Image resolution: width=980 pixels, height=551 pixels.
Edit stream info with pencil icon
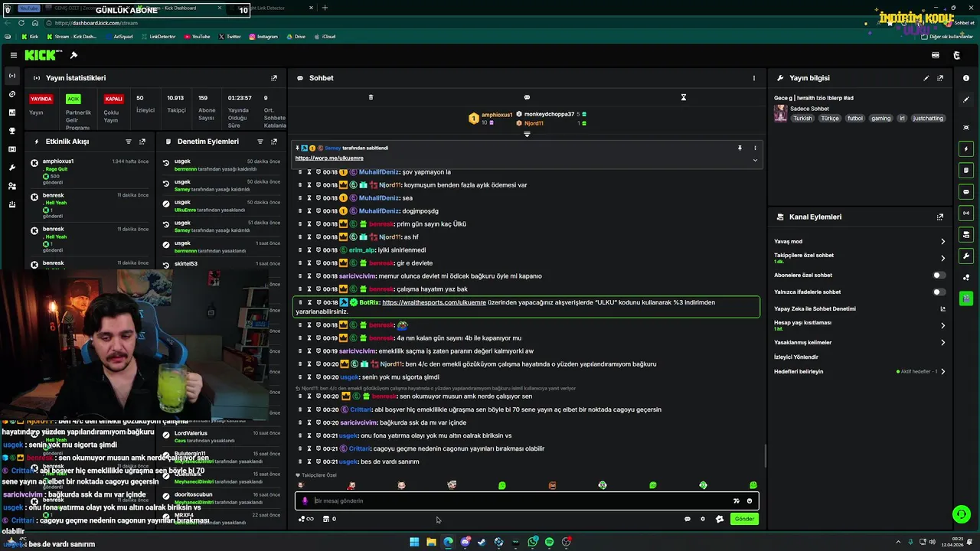pyautogui.click(x=926, y=78)
